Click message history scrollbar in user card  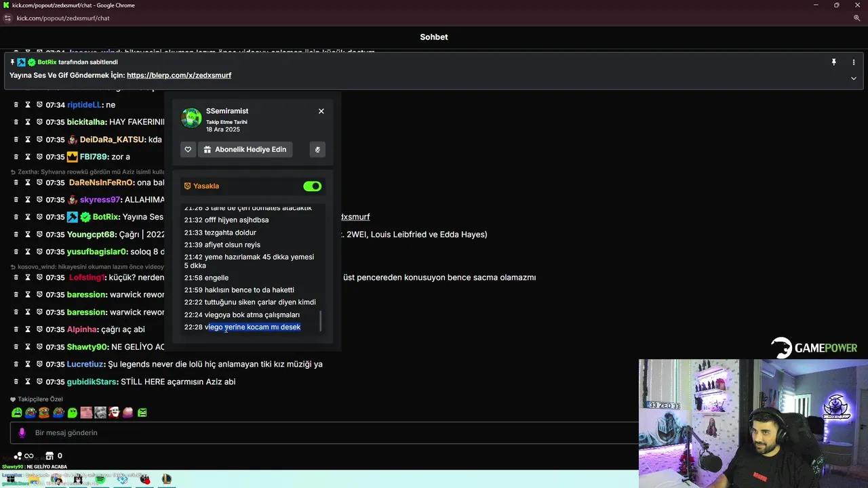point(321,320)
